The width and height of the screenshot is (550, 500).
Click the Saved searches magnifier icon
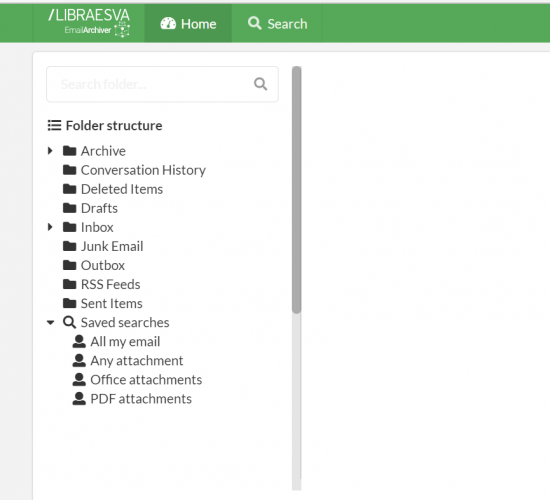tap(69, 322)
